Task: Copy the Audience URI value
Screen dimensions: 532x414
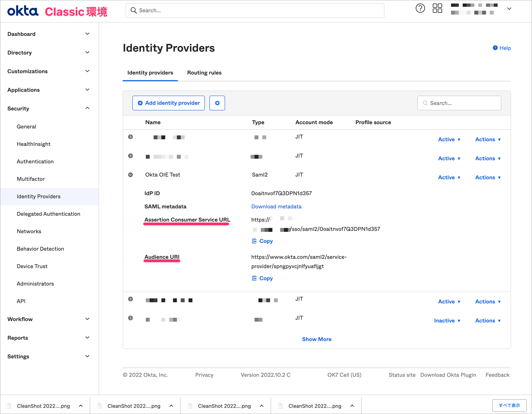Action: (262, 278)
